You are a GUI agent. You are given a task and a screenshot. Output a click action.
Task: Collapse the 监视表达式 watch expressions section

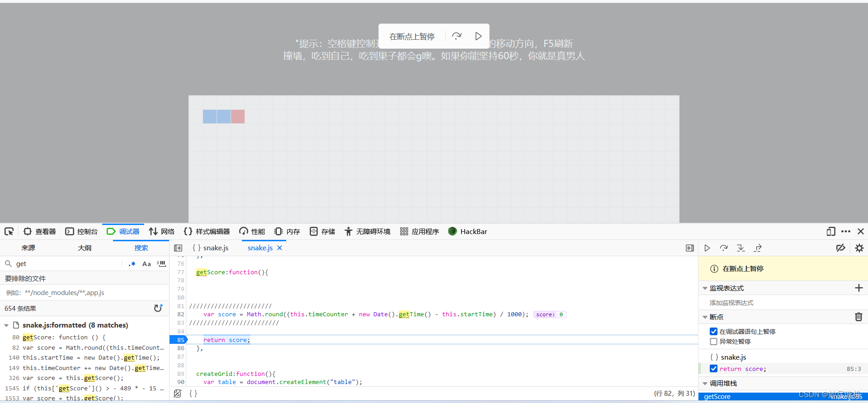tap(705, 288)
